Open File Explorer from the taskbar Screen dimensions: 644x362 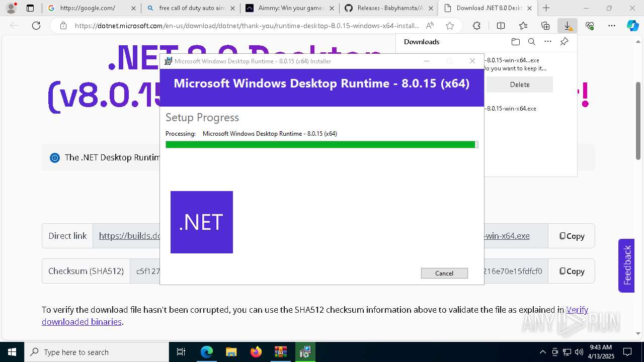(231, 352)
